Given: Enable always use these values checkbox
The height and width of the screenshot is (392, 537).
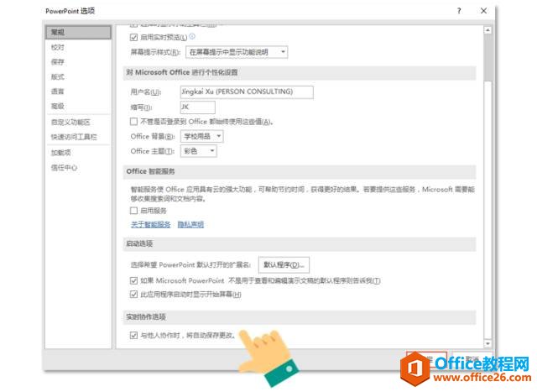Looking at the screenshot, I should [x=134, y=122].
